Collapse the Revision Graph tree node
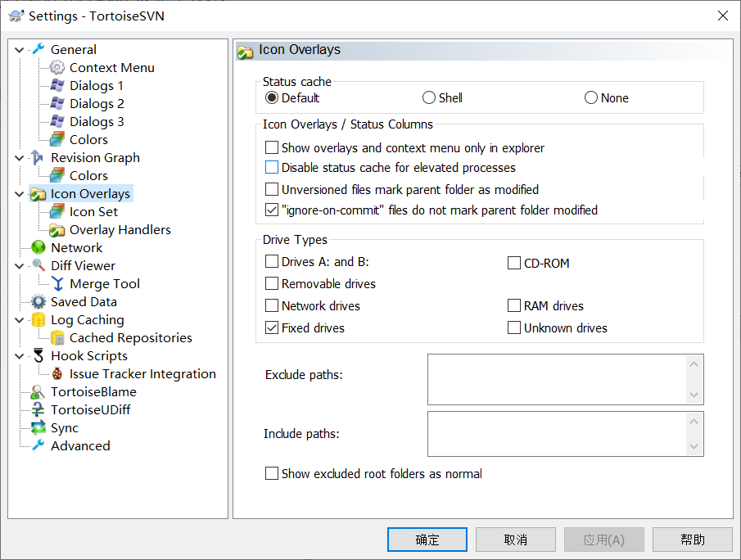Screen dimensions: 741x560 (20, 158)
